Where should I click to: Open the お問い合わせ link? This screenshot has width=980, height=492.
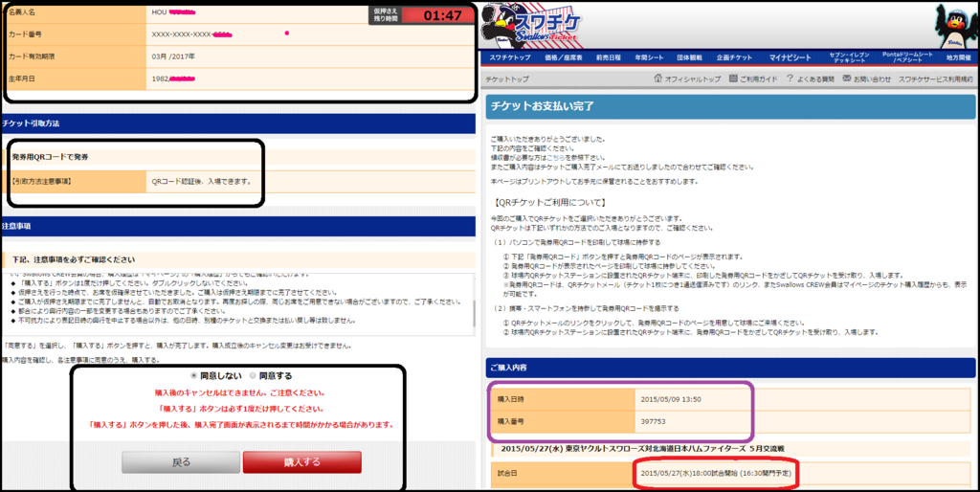click(873, 79)
